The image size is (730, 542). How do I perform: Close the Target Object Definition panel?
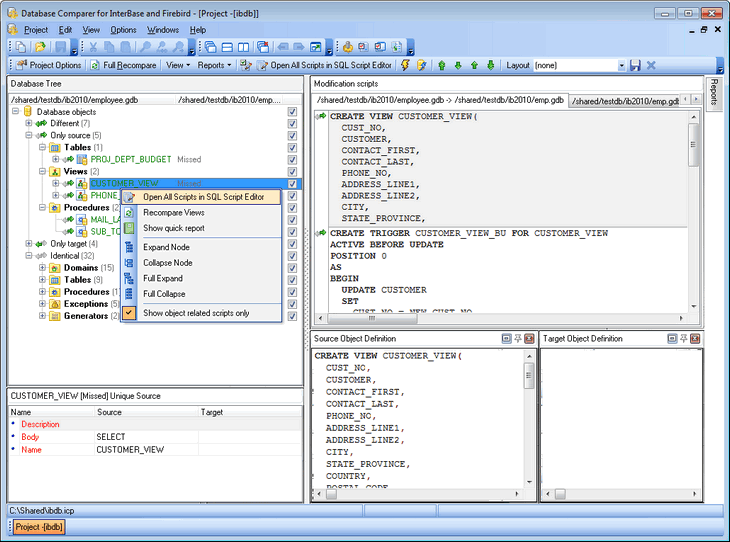pos(695,339)
